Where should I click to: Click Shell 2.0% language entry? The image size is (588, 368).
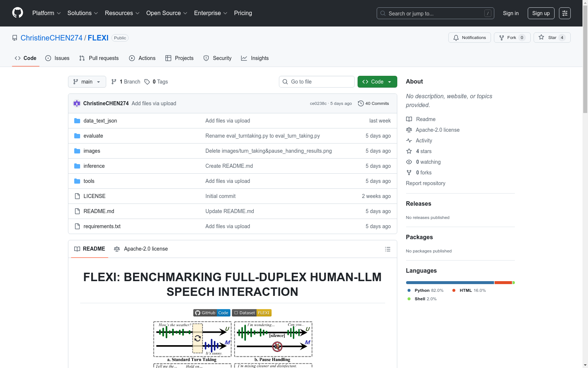point(422,299)
